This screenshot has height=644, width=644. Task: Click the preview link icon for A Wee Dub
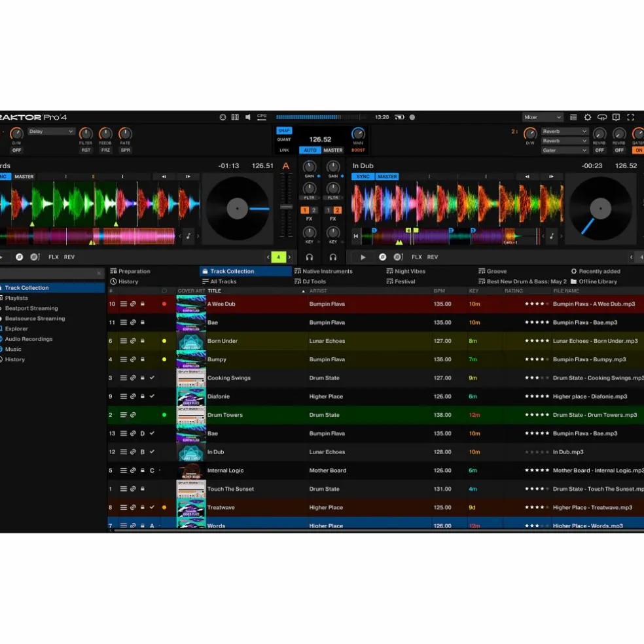[133, 304]
